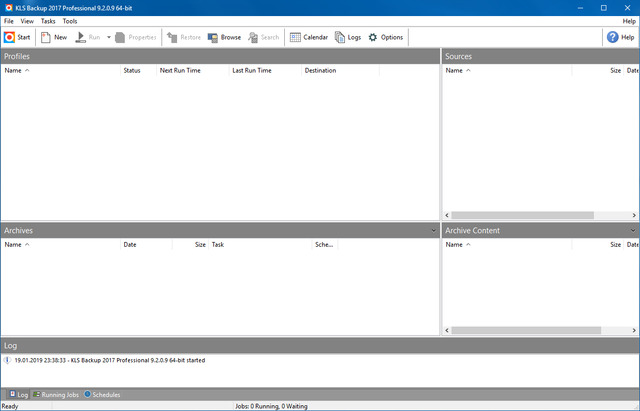Expand the Run button dropdown arrow
The width and height of the screenshot is (640, 411).
click(x=108, y=37)
